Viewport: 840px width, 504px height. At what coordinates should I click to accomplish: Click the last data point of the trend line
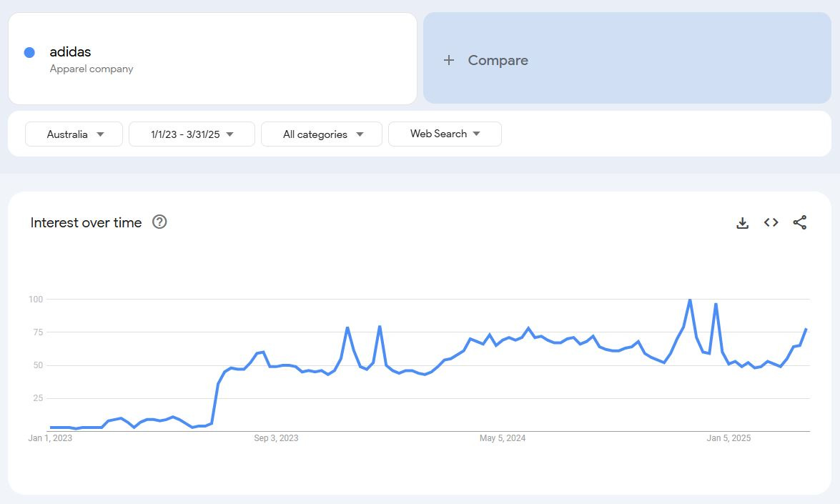(806, 330)
